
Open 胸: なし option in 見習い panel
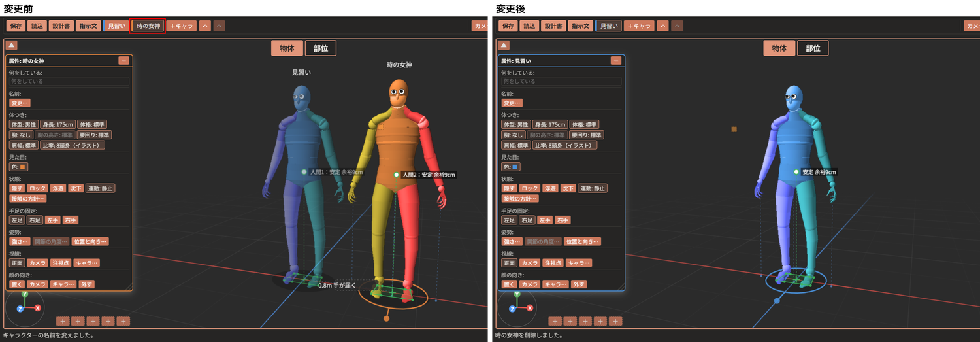coord(512,135)
